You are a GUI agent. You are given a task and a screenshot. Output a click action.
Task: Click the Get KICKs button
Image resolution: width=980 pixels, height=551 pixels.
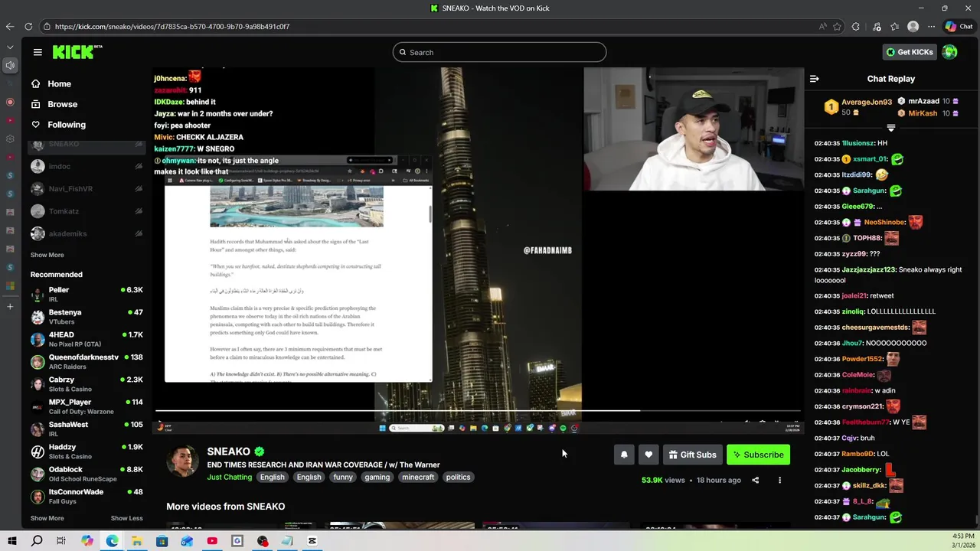coord(909,52)
